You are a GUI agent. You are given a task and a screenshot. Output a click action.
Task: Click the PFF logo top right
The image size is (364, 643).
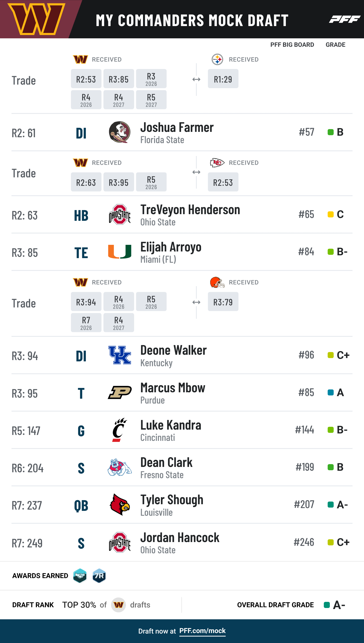click(x=344, y=19)
